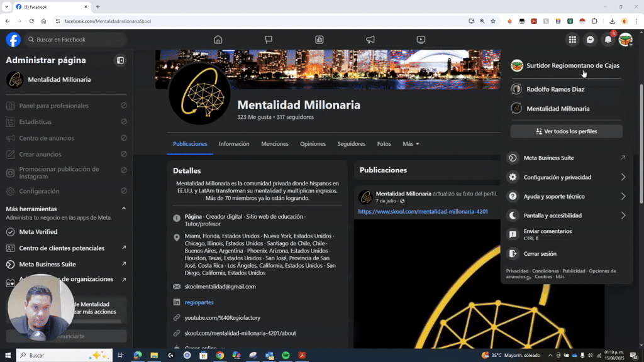Open the browser tab search dropdown
644x362 pixels.
(6, 6)
